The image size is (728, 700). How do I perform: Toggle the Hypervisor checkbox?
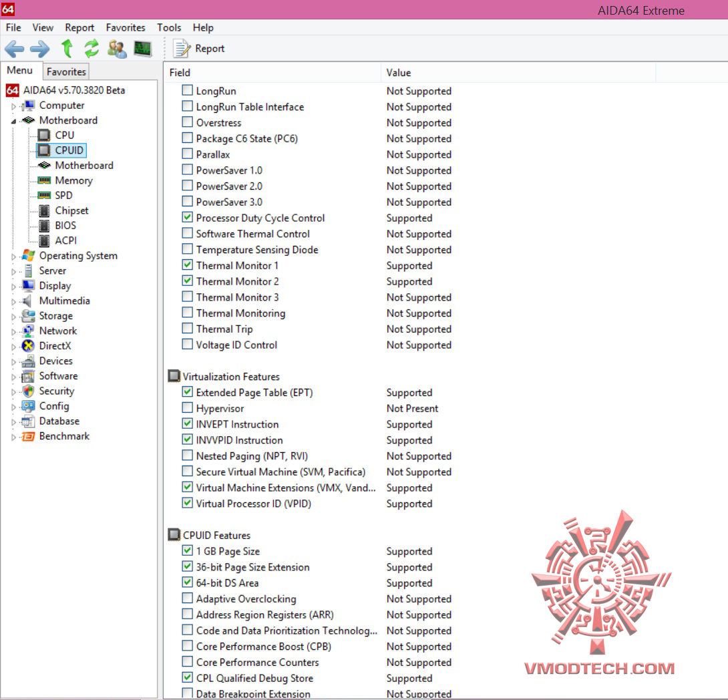point(187,407)
